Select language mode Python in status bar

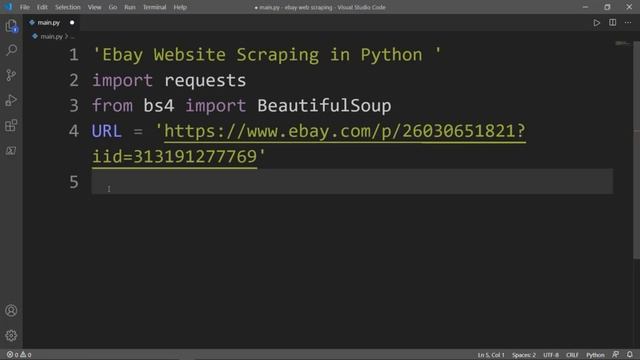595,355
